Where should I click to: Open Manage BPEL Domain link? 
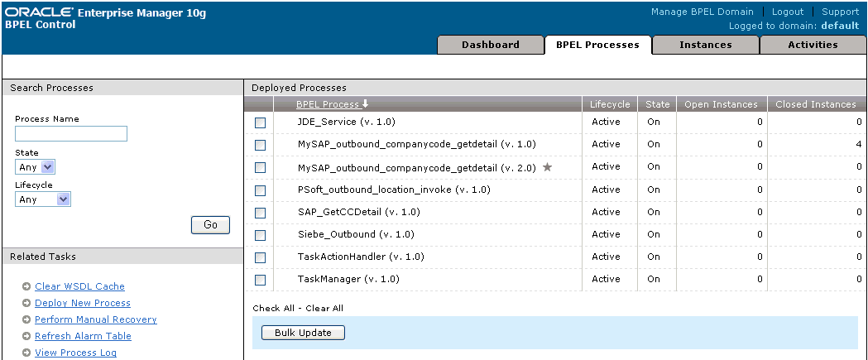[702, 12]
